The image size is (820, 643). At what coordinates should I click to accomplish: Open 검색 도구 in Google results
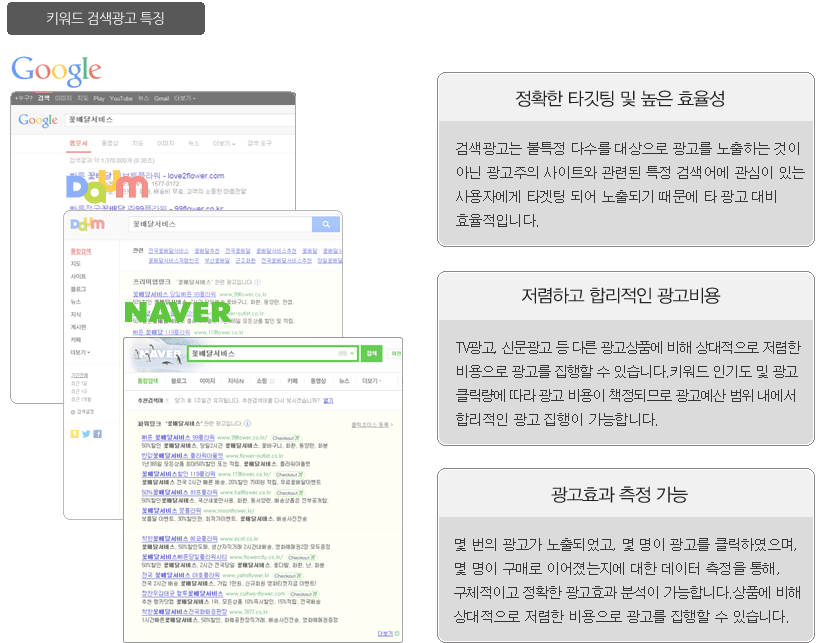point(259,143)
